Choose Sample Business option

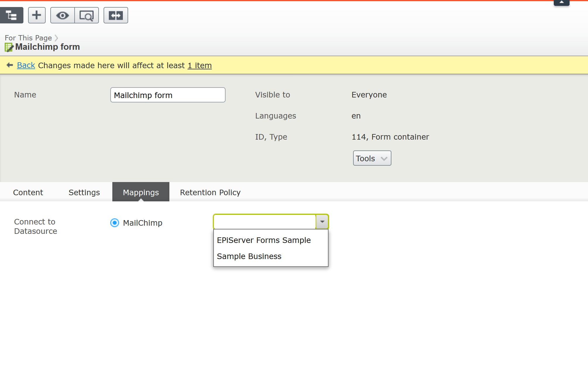(x=249, y=256)
